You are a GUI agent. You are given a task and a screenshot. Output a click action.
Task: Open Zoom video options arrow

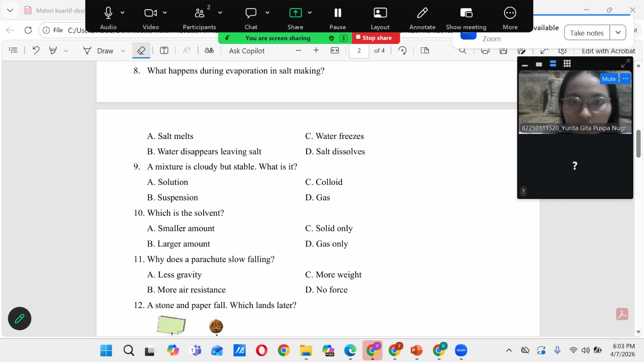click(165, 13)
